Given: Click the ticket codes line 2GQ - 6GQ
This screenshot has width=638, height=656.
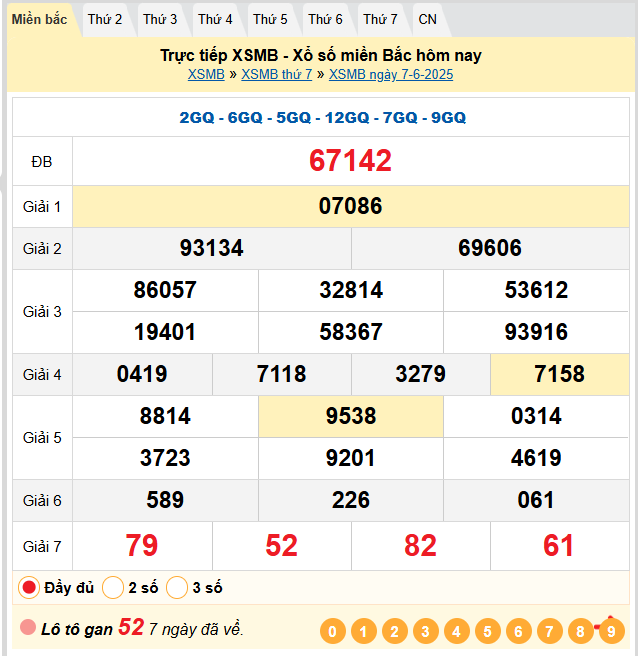Looking at the screenshot, I should pos(323,118).
